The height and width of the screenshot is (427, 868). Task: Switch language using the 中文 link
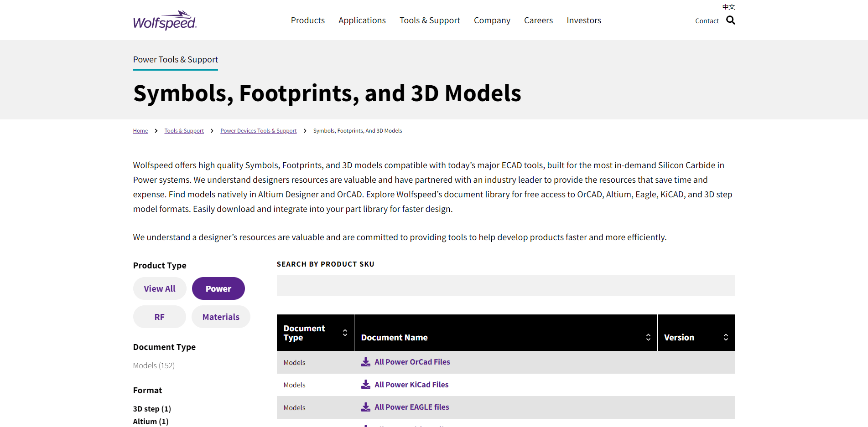(x=728, y=6)
